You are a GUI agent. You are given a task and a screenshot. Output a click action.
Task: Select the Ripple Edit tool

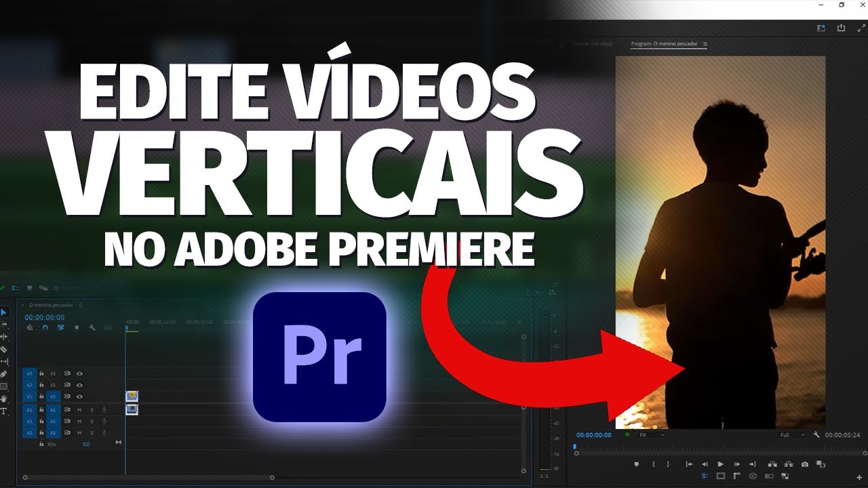click(x=3, y=337)
